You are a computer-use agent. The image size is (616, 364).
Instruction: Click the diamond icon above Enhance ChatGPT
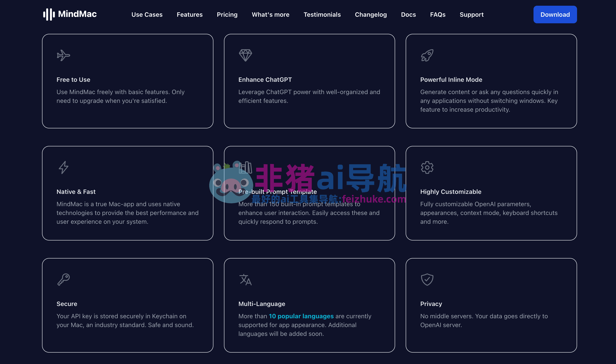tap(246, 55)
